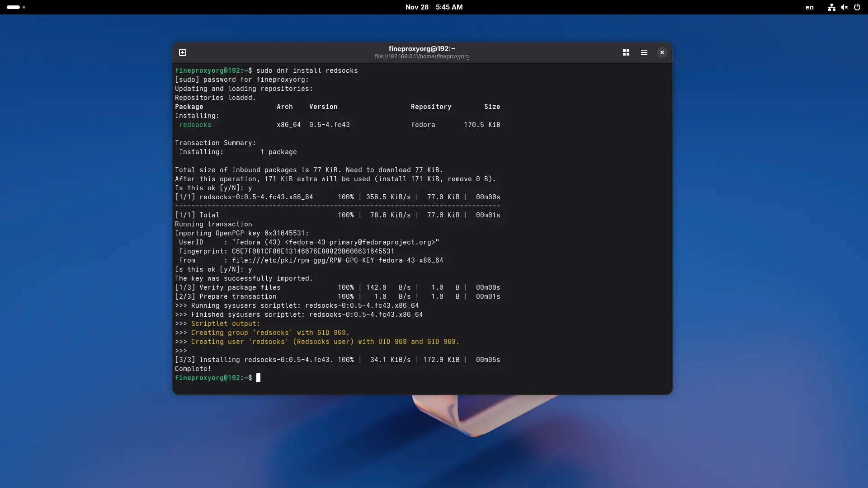
Task: Open the power menu icon
Action: point(857,7)
